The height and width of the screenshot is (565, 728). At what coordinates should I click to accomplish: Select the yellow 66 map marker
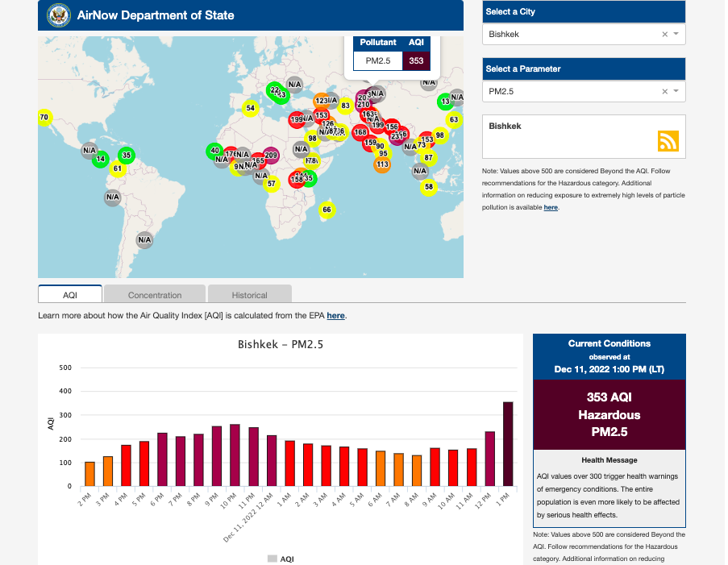tap(326, 210)
